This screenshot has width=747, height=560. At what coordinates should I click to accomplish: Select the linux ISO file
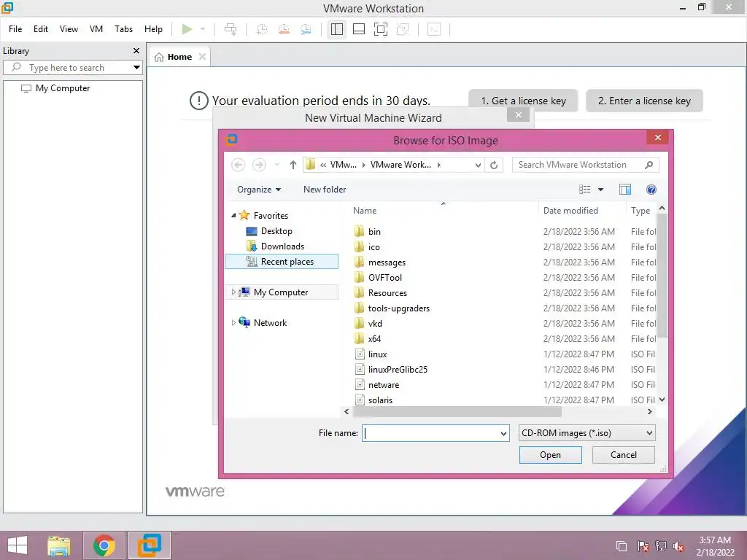(377, 354)
